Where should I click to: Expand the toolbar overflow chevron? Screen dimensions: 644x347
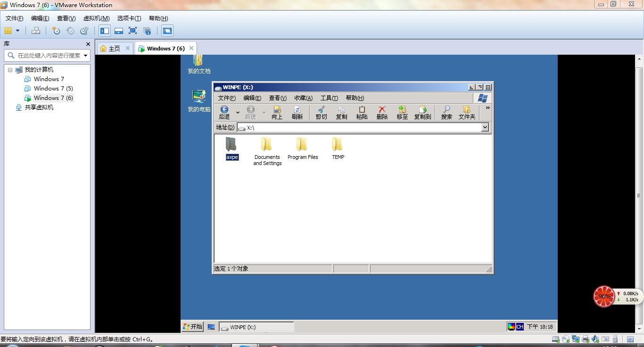488,108
